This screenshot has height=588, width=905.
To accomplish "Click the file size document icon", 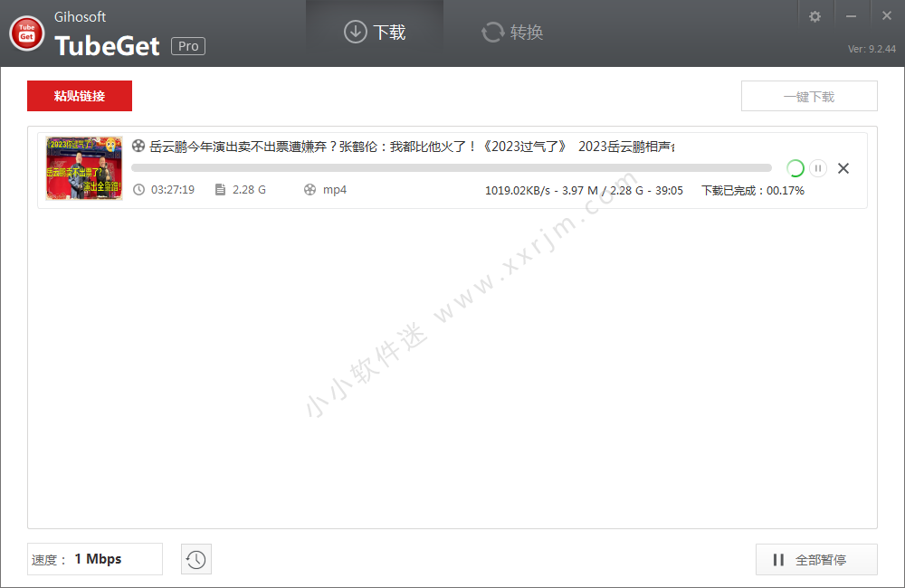I will pos(220,190).
